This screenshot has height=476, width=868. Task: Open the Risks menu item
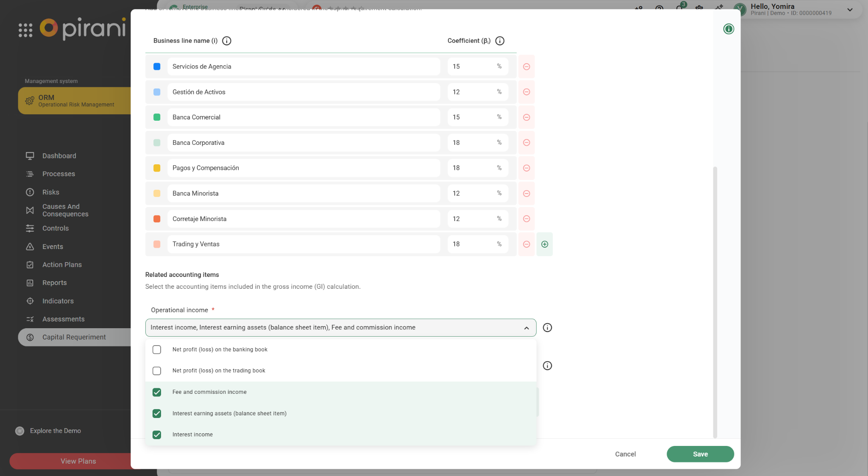(x=50, y=192)
